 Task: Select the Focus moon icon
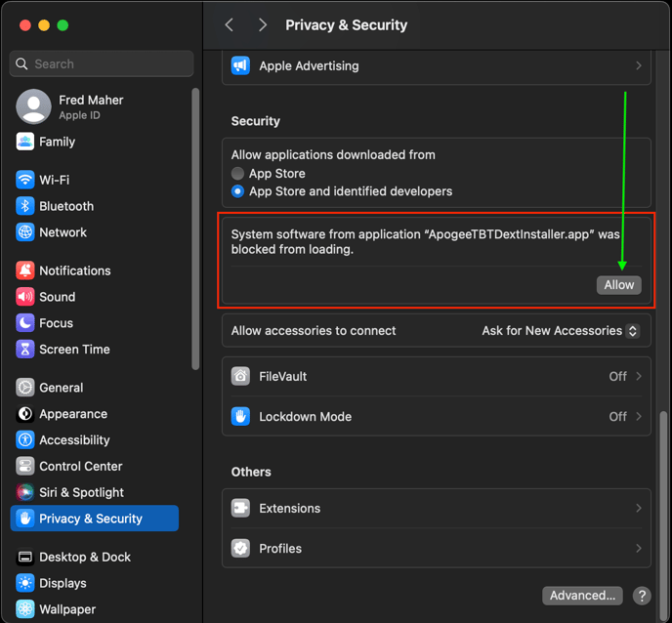24,322
